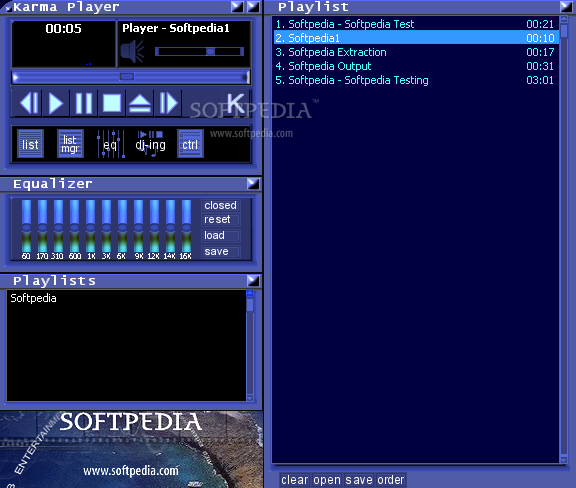Toggle the equalizer closed button
This screenshot has width=576, height=488.
(x=220, y=205)
